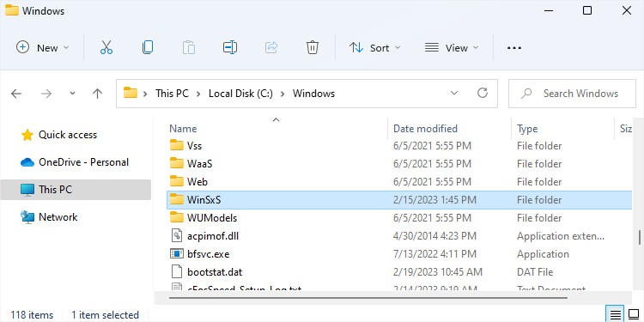Click the Cut scissors icon
Screen dimensions: 644x322
click(x=106, y=47)
